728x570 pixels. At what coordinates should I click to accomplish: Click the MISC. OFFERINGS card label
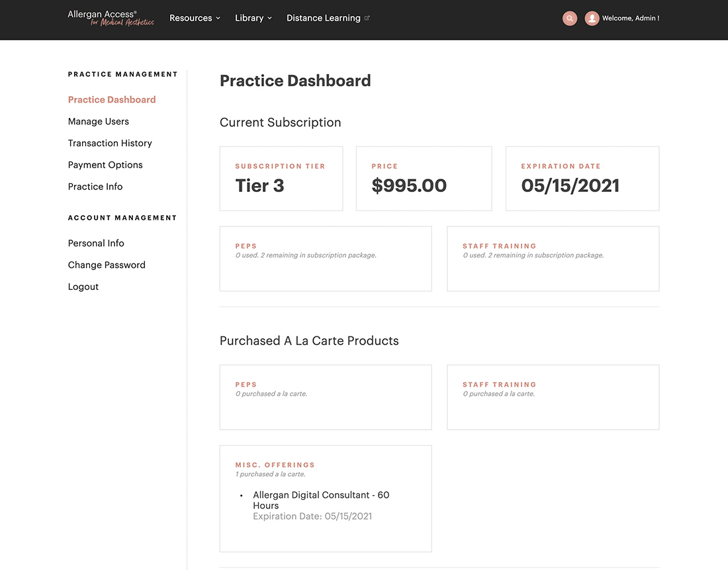[x=275, y=465]
